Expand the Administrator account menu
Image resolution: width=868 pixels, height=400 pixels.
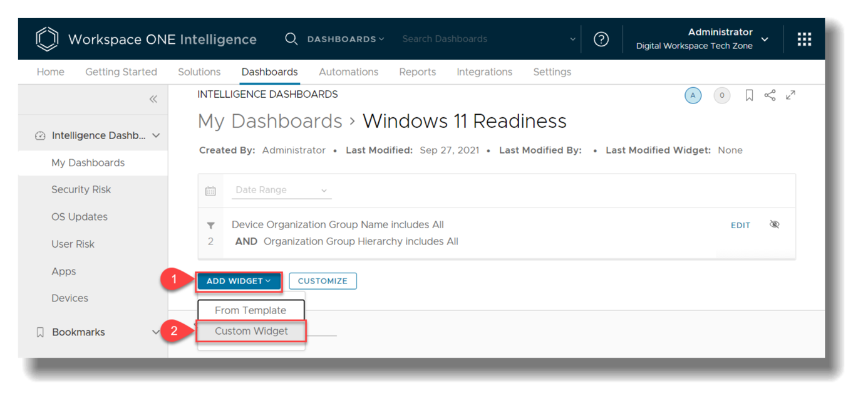coord(765,39)
